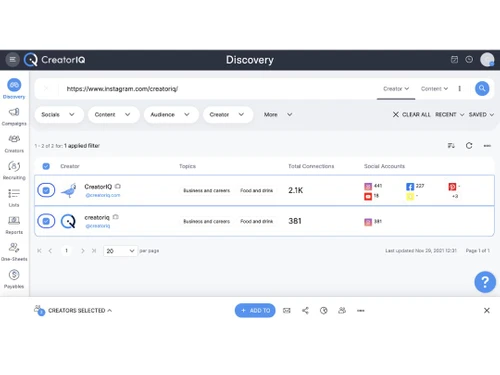
Task: Click the people group icon in bottom bar
Action: tap(342, 310)
